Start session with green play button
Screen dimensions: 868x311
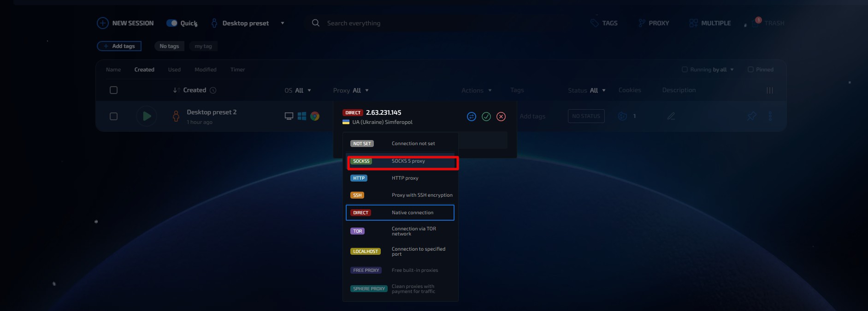[147, 116]
